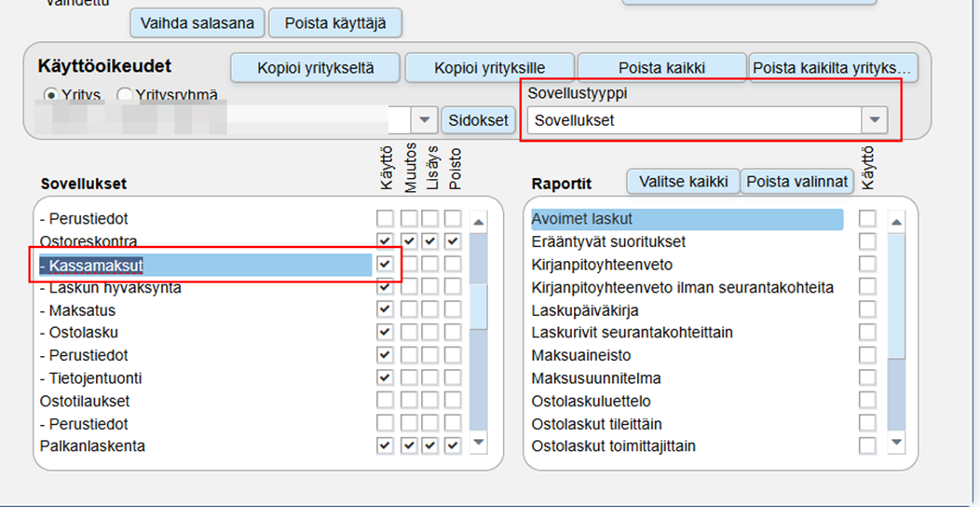Uncheck Muutos for Ostoreskontra
Image resolution: width=980 pixels, height=507 pixels.
408,241
